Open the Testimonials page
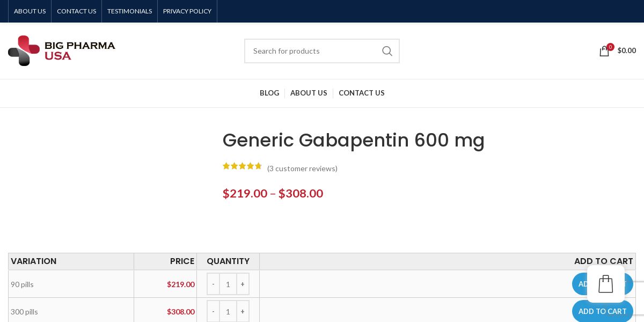Image resolution: width=644 pixels, height=322 pixels. (130, 11)
